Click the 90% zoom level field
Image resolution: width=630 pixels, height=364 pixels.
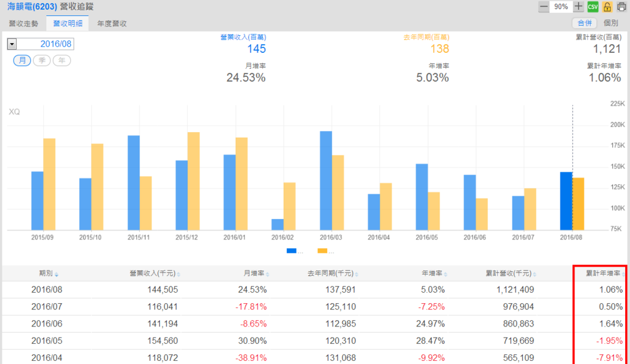click(x=561, y=7)
